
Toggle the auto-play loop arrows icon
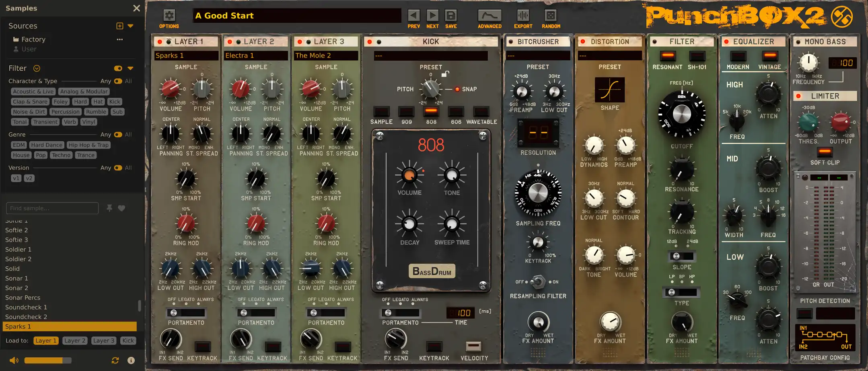click(x=115, y=360)
